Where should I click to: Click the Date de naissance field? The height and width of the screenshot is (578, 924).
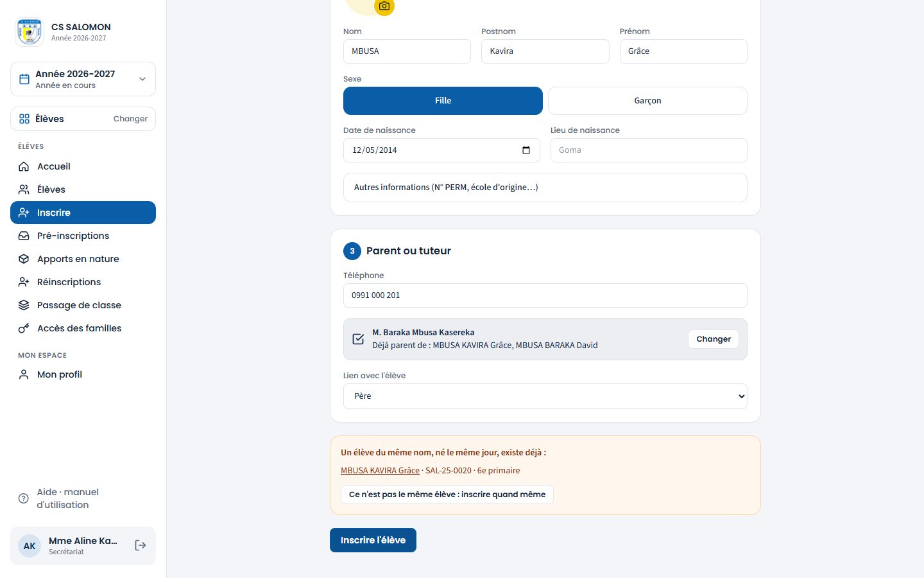pyautogui.click(x=441, y=150)
